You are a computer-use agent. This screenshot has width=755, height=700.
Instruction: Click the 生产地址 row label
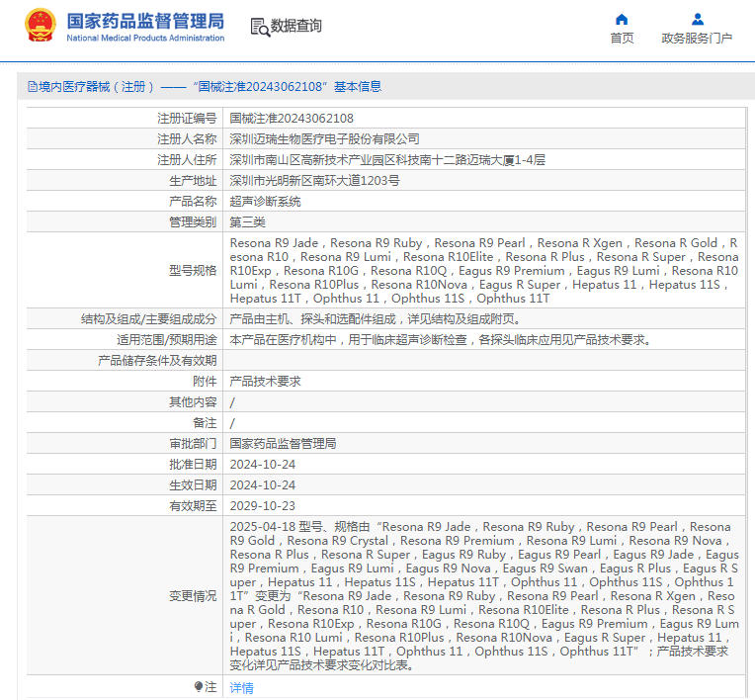tap(193, 181)
